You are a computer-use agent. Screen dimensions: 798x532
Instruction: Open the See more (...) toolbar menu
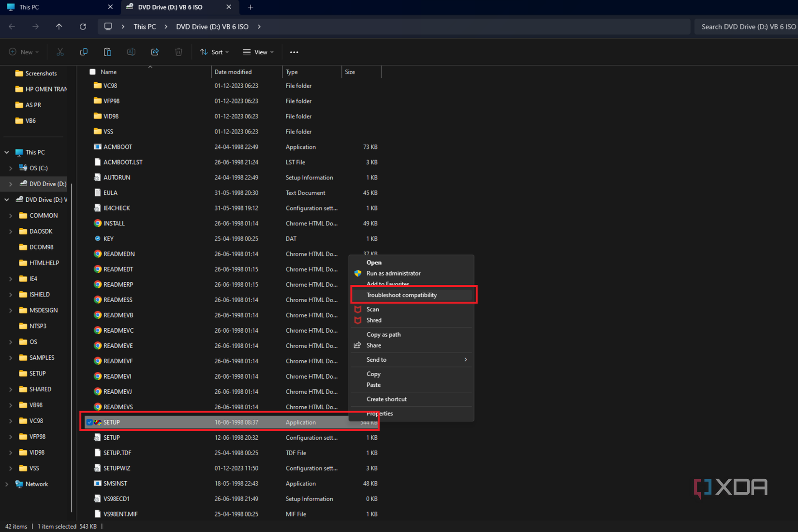[x=294, y=52]
